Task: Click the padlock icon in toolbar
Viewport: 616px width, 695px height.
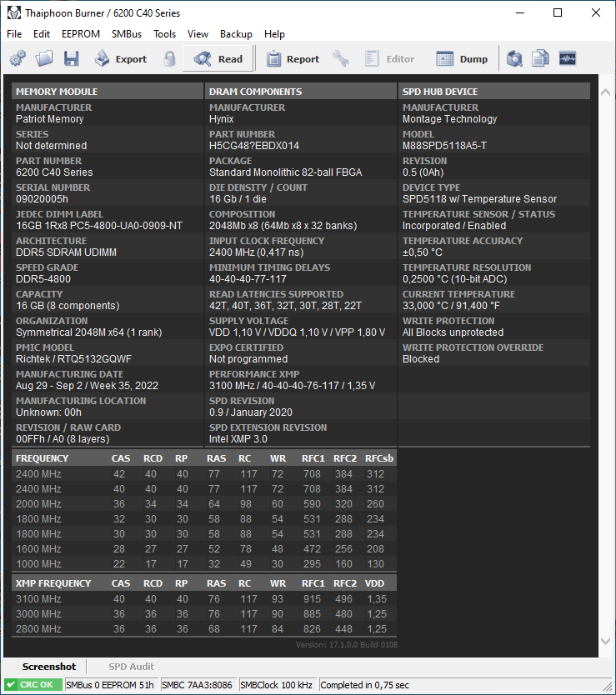Action: (169, 58)
